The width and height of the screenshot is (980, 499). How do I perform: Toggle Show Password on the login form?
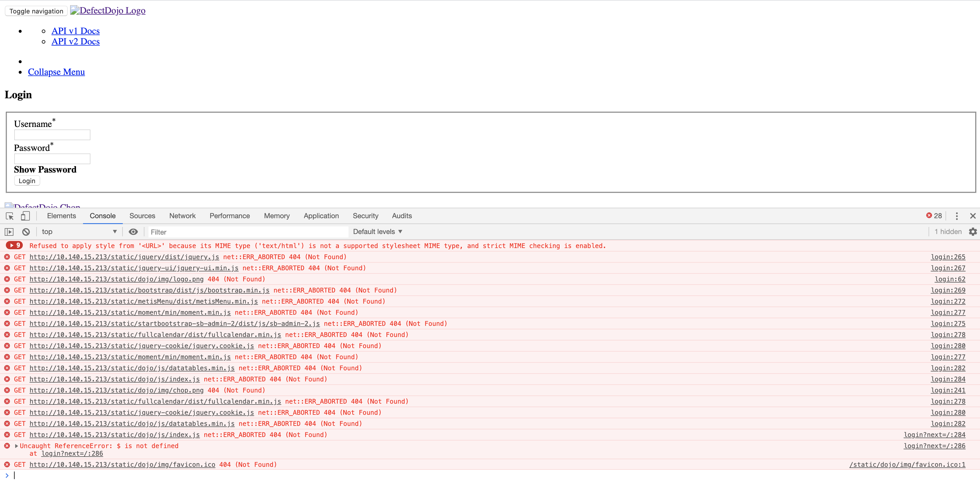click(45, 169)
